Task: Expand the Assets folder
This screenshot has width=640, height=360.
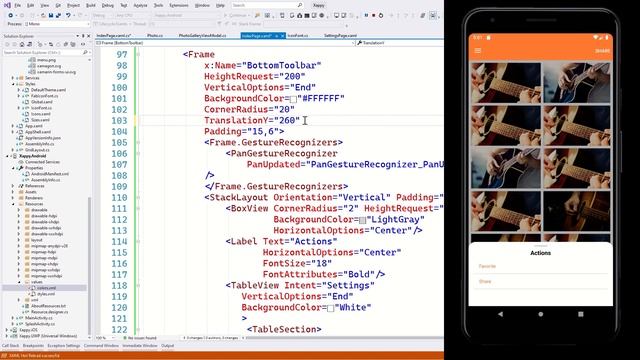Action: pos(13,192)
